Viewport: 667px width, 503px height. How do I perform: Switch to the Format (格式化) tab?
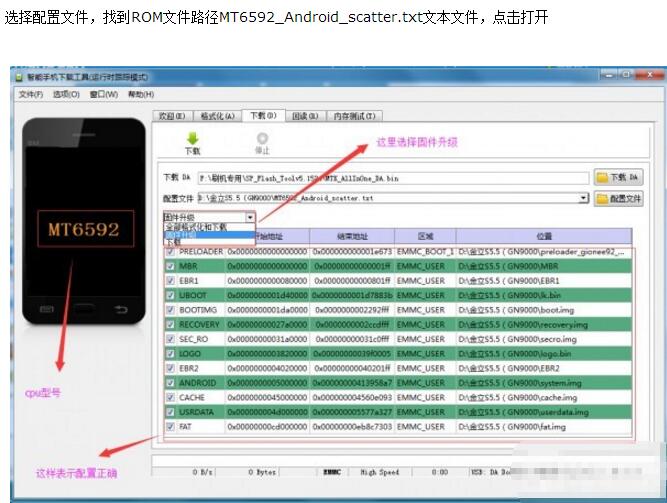click(217, 116)
